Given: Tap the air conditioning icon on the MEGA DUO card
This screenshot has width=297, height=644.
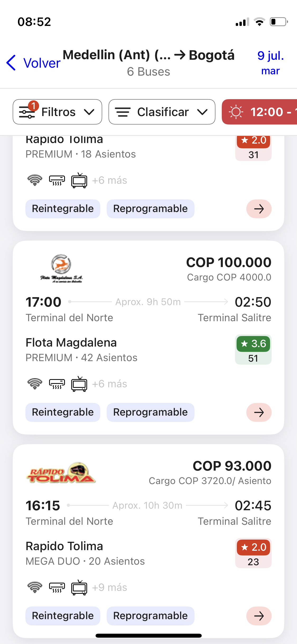Looking at the screenshot, I should 57,587.
